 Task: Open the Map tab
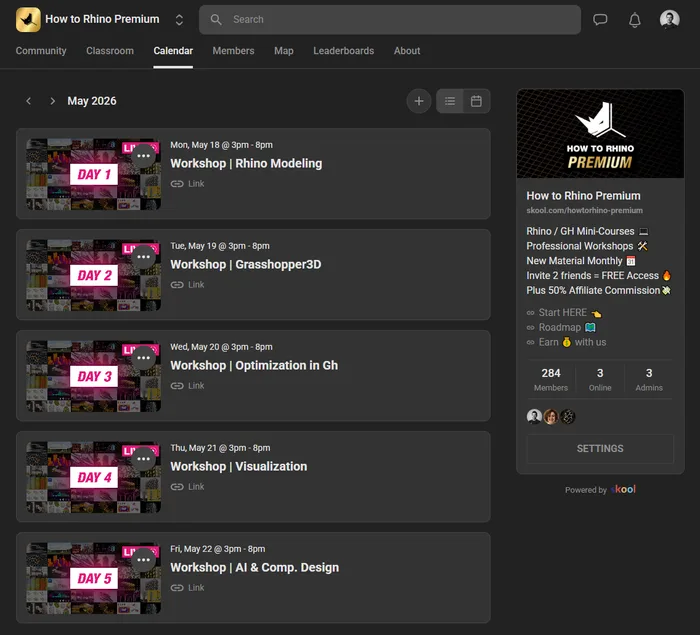[284, 51]
